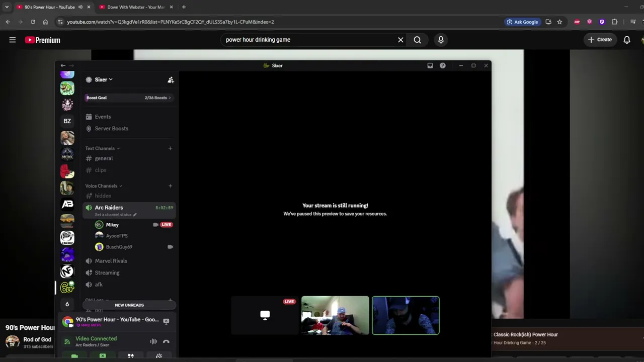Go to YouTube Premium home logo
Screen dimensions: 644x362
[x=43, y=40]
